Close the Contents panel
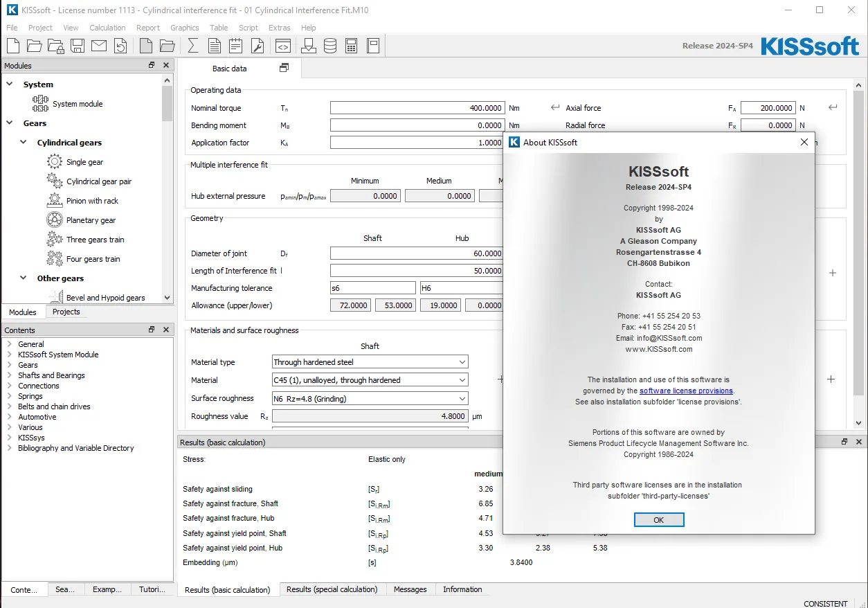This screenshot has height=608, width=868. 166,330
